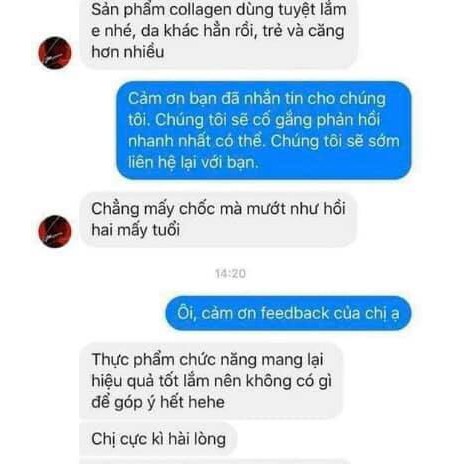The image size is (464, 464).
Task: Tap blue auto-reply "Cảm ơn bạn đã nhắn tin" bubble
Action: pos(264,130)
